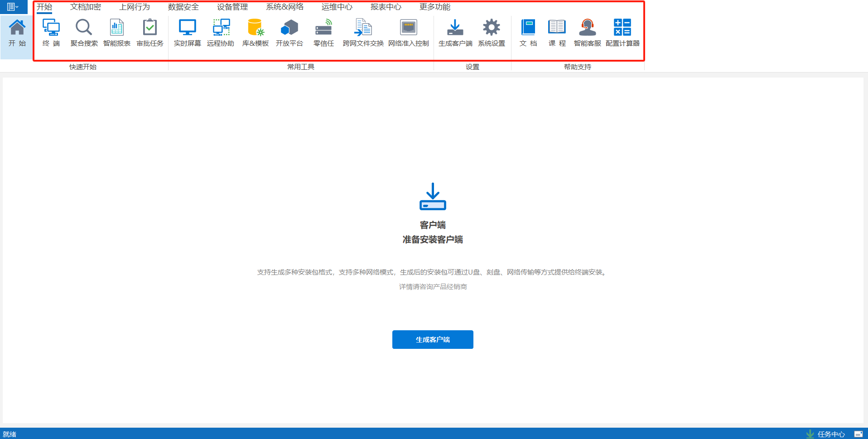Launch the 配置计算器 calculator icon
The image size is (868, 439).
tap(622, 28)
